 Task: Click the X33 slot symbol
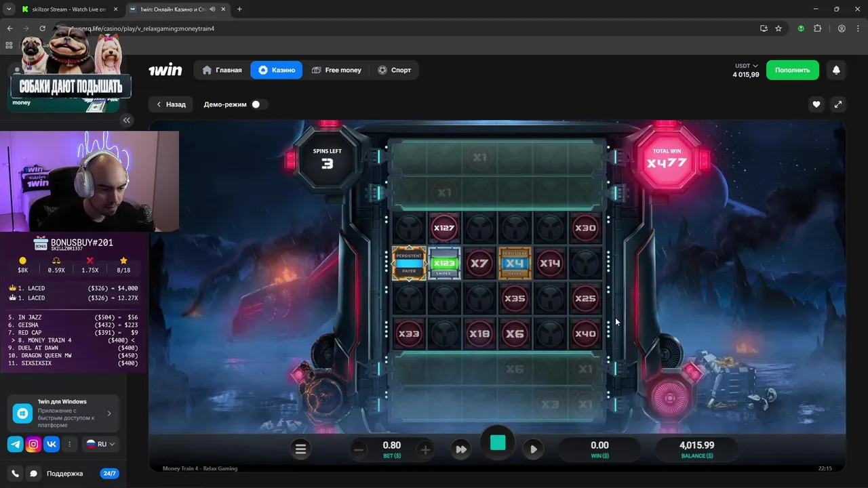click(x=409, y=333)
